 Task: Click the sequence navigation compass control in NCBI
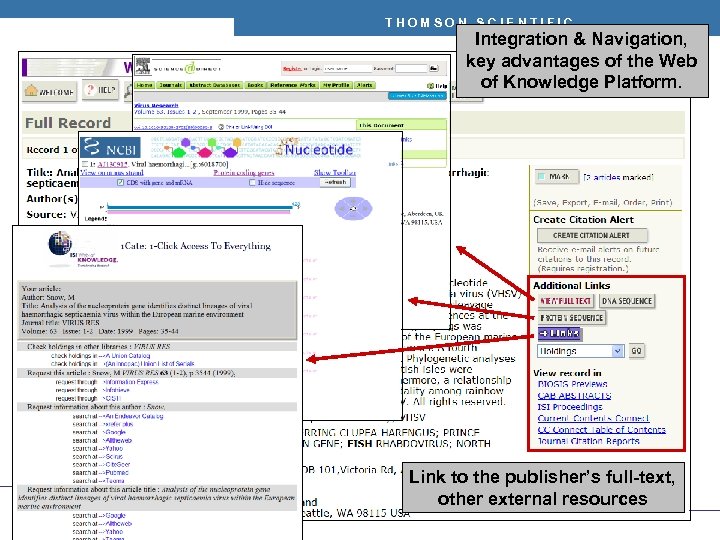point(353,208)
